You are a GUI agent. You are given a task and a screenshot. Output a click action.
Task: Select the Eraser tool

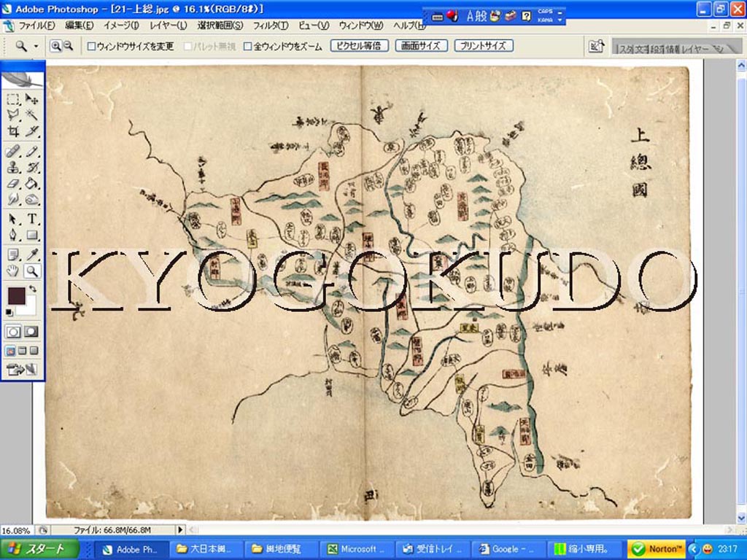point(13,183)
